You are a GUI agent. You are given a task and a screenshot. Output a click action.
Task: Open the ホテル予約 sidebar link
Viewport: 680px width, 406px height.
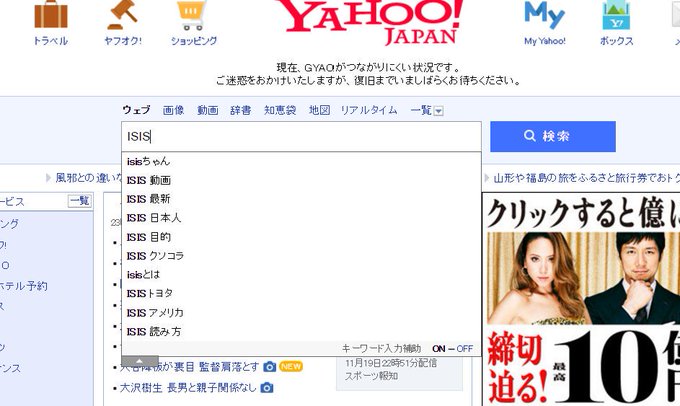[24, 286]
